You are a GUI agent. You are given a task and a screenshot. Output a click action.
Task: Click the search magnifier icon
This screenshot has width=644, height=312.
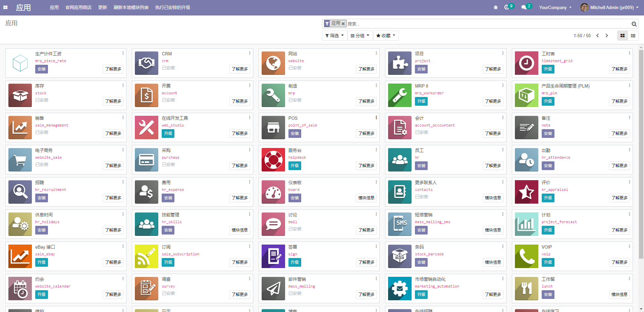634,24
